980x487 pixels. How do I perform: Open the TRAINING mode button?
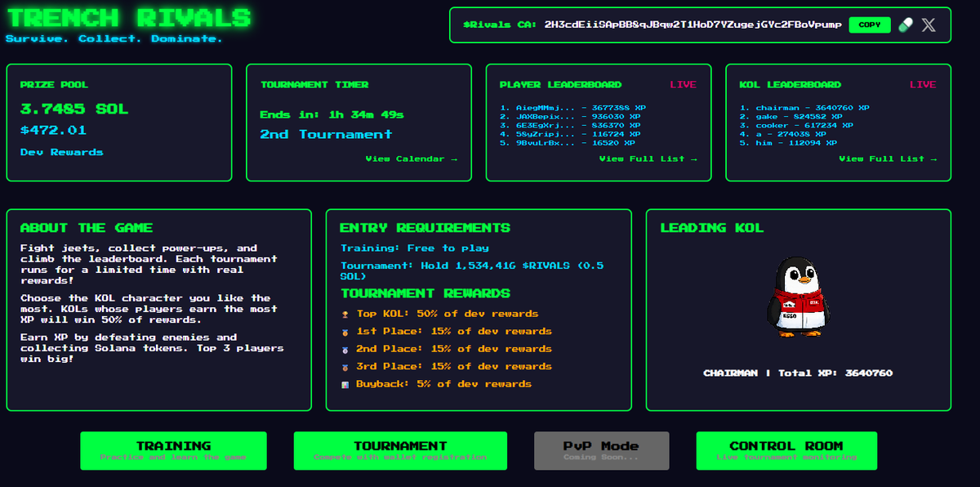coord(173,450)
